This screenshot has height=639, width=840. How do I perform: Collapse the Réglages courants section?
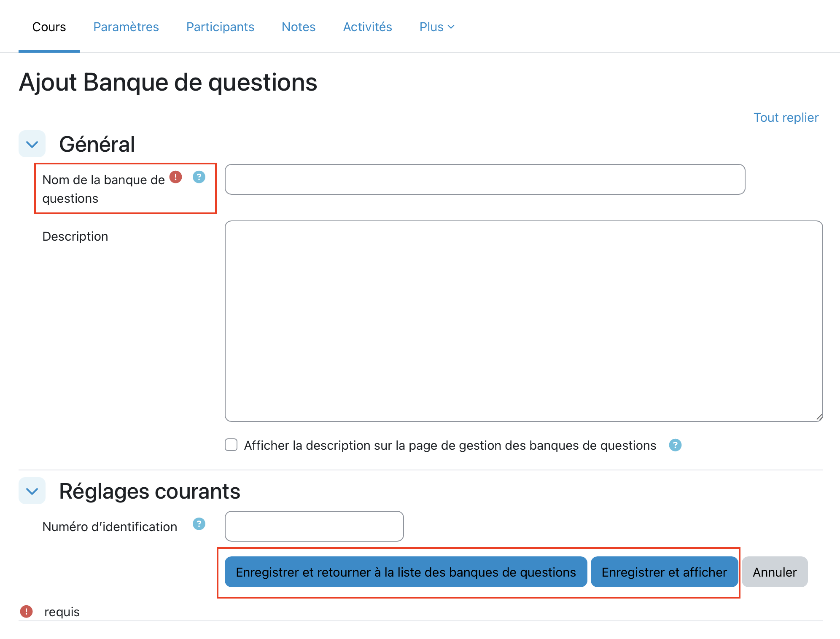(32, 491)
